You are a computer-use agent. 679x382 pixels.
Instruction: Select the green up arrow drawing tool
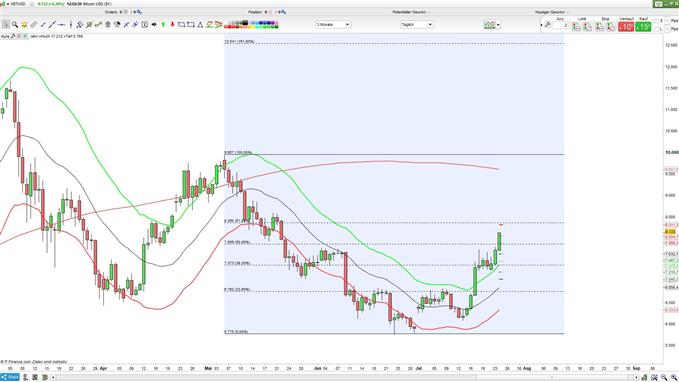[163, 25]
